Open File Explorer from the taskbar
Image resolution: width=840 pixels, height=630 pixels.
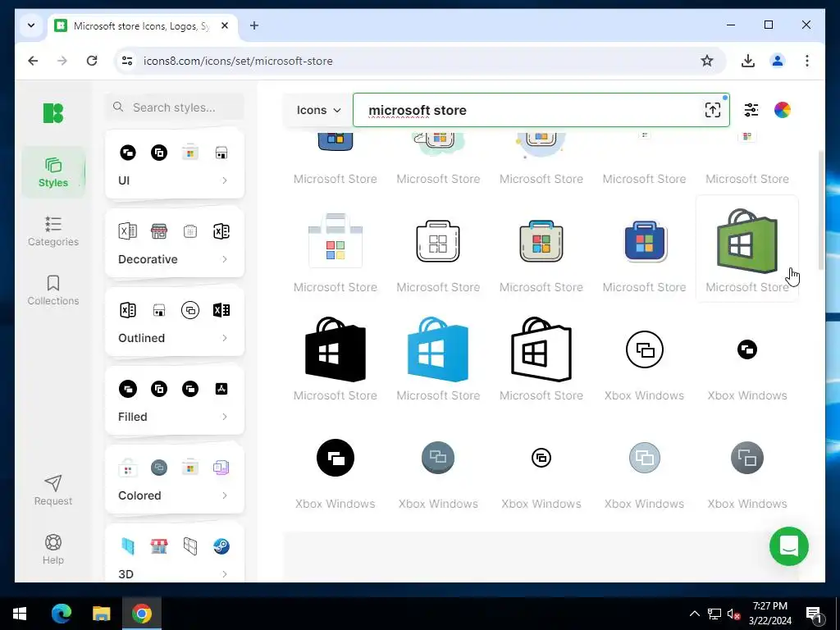101,614
